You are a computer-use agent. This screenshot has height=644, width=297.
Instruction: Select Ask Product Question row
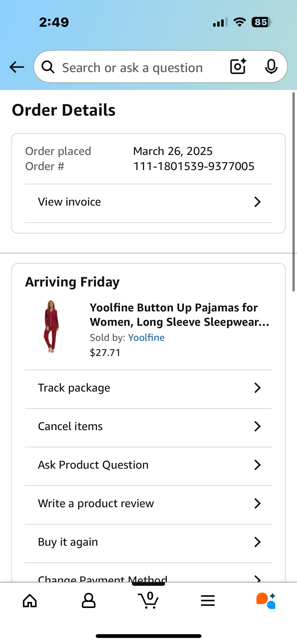click(x=148, y=465)
